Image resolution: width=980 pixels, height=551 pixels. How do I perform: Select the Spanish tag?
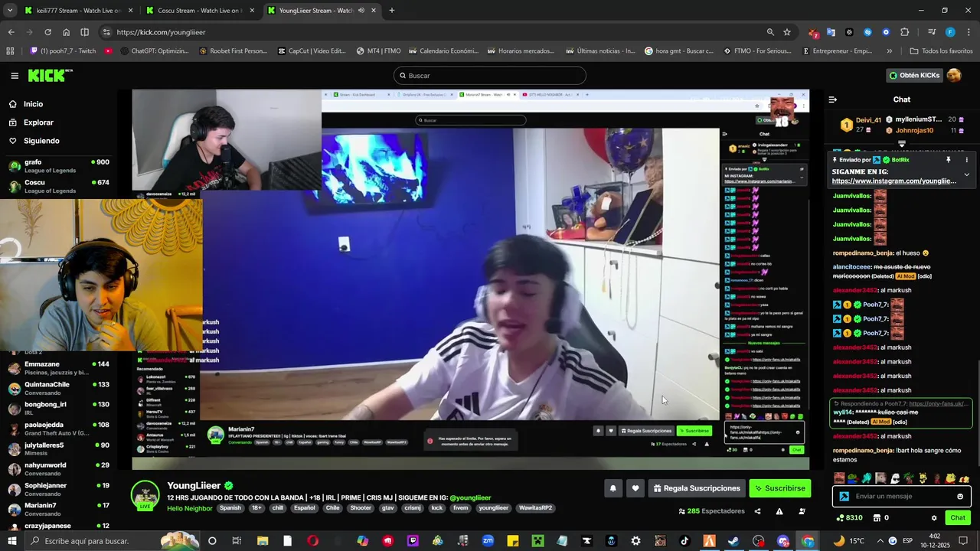[x=230, y=508]
